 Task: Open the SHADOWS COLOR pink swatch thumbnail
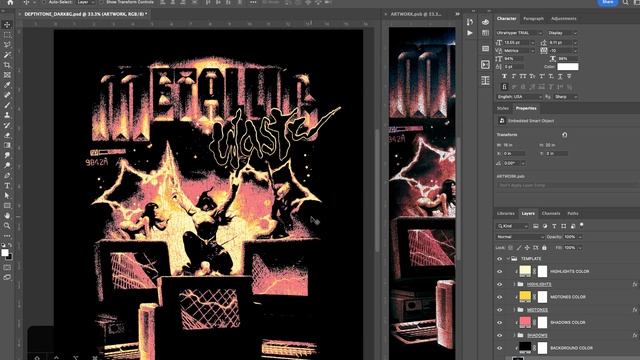[525, 322]
